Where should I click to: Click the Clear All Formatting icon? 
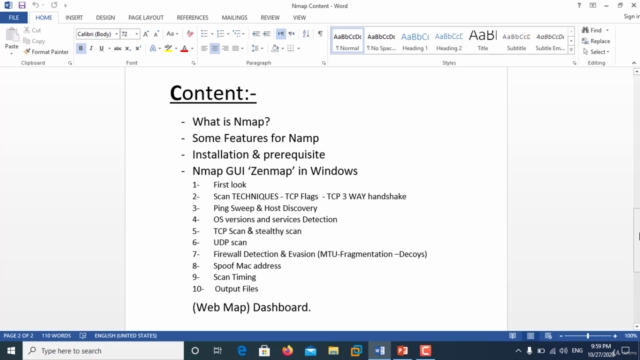[x=190, y=34]
